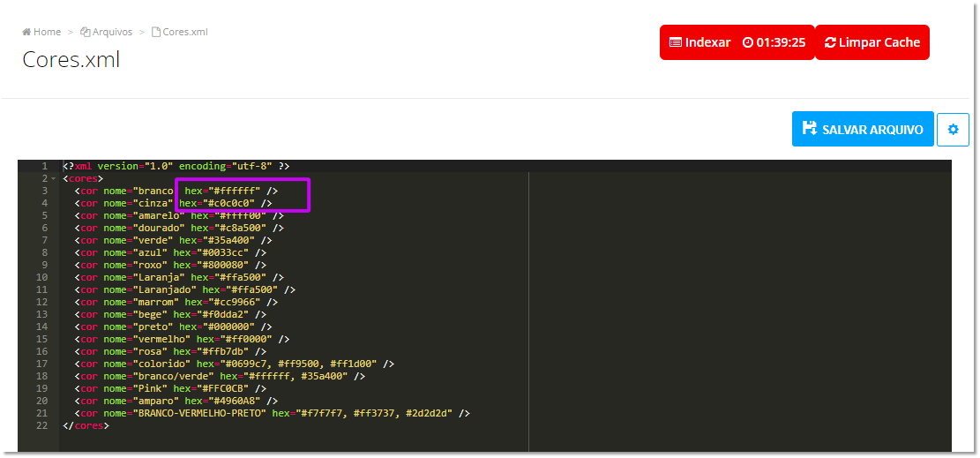The image size is (980, 458).
Task: Click the Cores.xml breadcrumb item
Action: [x=180, y=32]
